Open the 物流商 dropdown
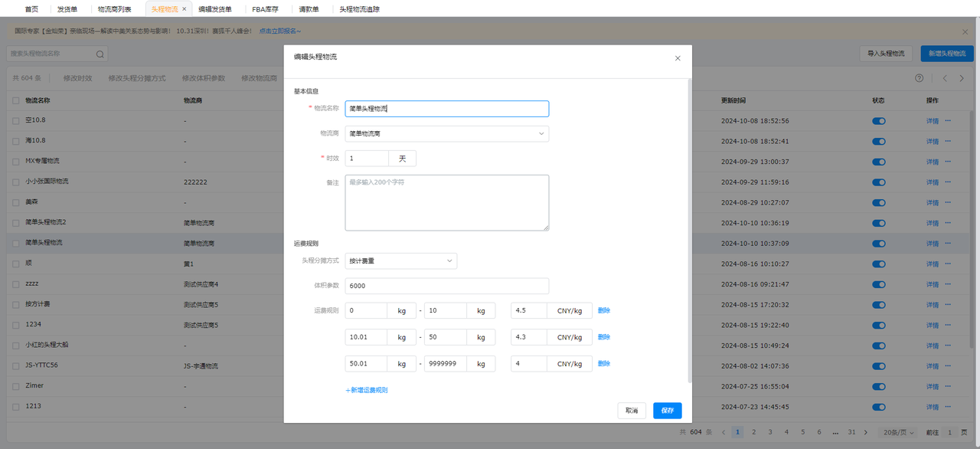 [x=446, y=133]
